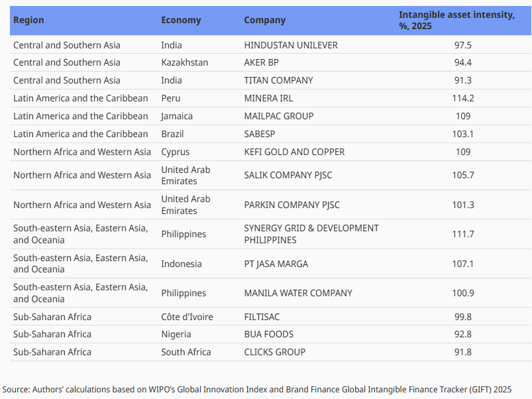Click the Source citation footnote text
This screenshot has height=399, width=532.
click(257, 390)
